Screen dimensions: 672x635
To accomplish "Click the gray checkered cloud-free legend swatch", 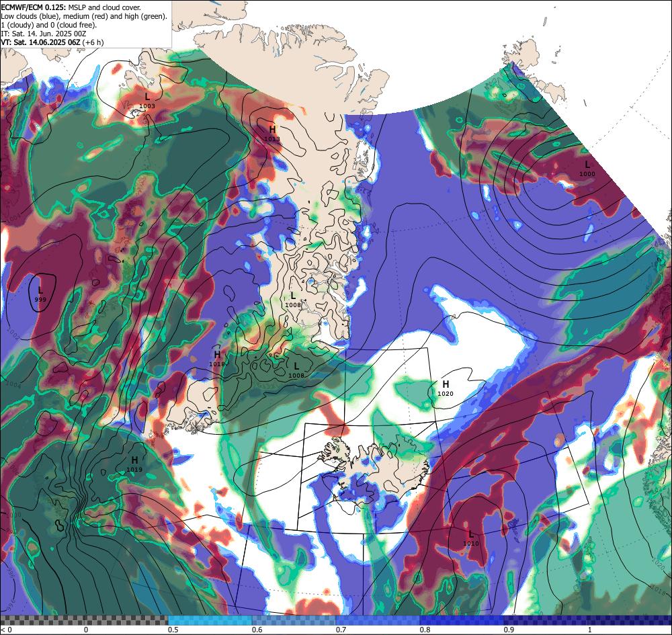I will click(x=84, y=620).
